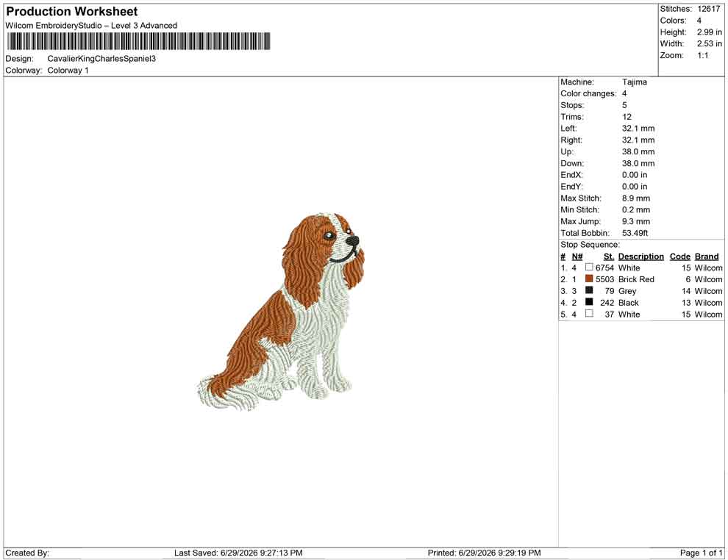Viewport: 728px width, 560px height.
Task: Click the Width value 2.53 in
Action: [709, 43]
